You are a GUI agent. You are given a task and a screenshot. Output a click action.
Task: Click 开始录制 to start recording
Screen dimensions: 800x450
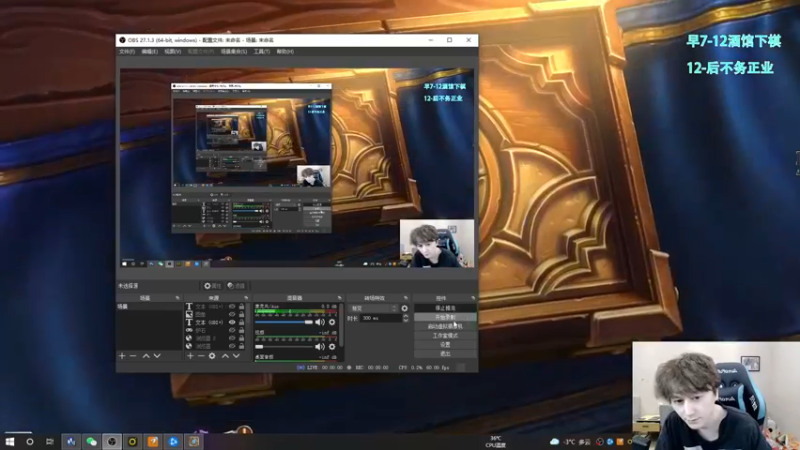click(445, 317)
